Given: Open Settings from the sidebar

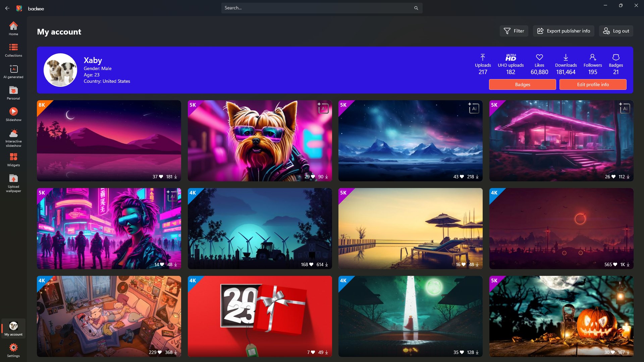Looking at the screenshot, I should click(13, 350).
